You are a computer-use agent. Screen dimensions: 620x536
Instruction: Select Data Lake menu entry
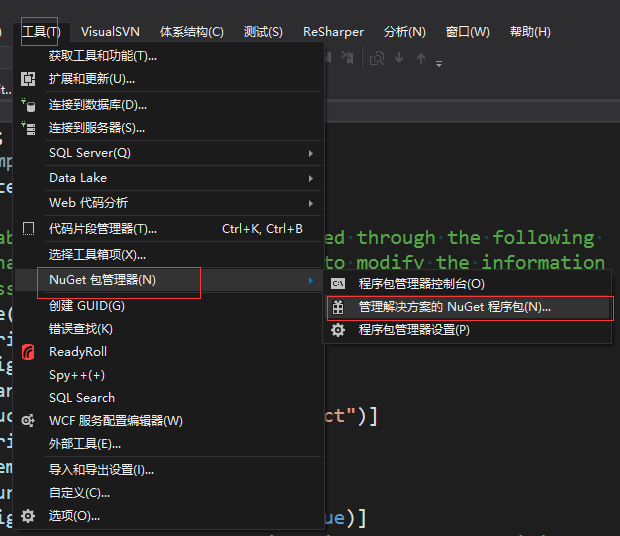(x=168, y=178)
